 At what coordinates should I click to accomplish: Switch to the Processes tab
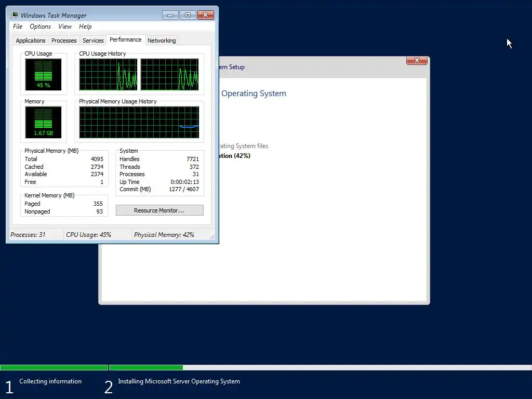[x=64, y=41]
